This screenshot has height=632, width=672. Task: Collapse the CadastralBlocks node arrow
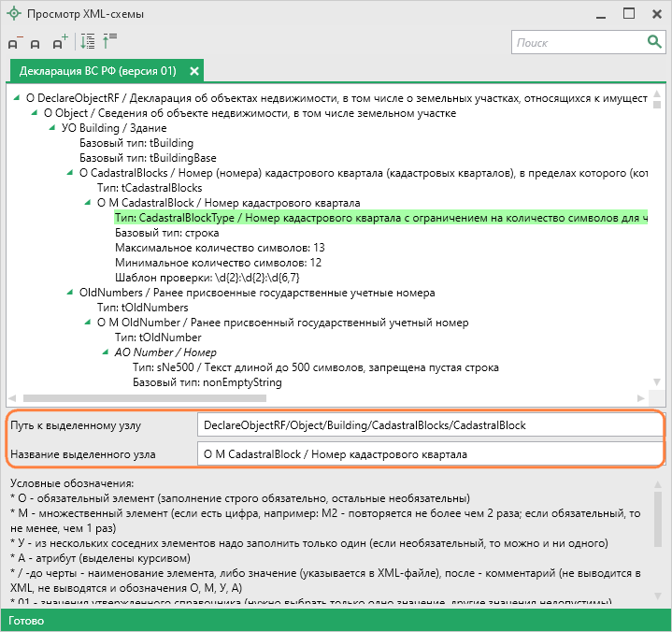tap(70, 173)
